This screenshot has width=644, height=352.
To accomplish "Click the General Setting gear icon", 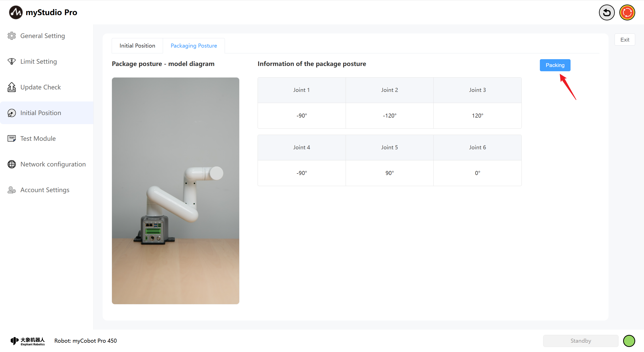I will 12,36.
